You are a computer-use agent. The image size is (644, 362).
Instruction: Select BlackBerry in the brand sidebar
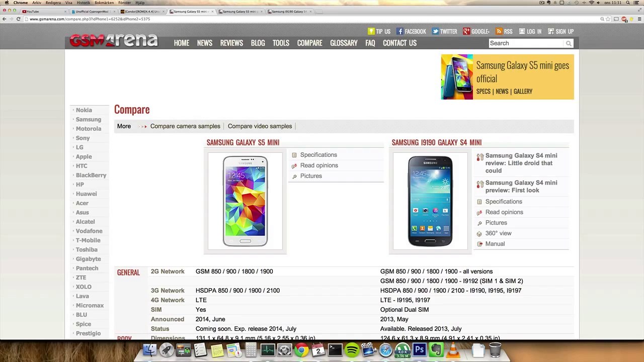[91, 175]
